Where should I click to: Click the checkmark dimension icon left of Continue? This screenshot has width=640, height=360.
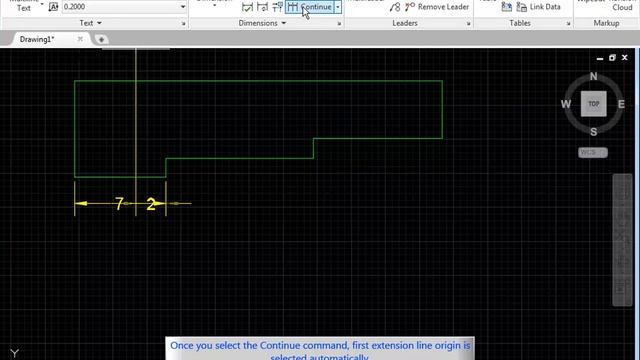click(247, 7)
